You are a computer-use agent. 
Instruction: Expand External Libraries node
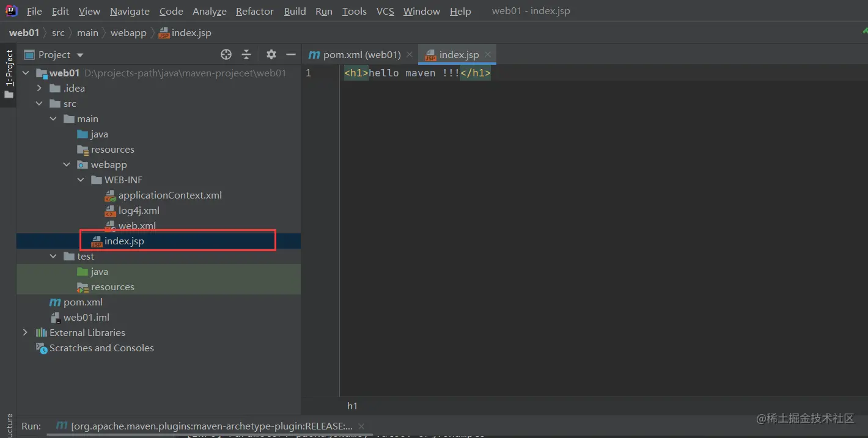click(26, 333)
